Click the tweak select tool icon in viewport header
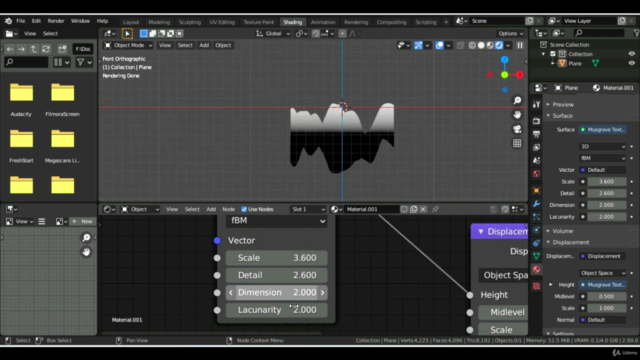The image size is (640, 360). point(127,33)
